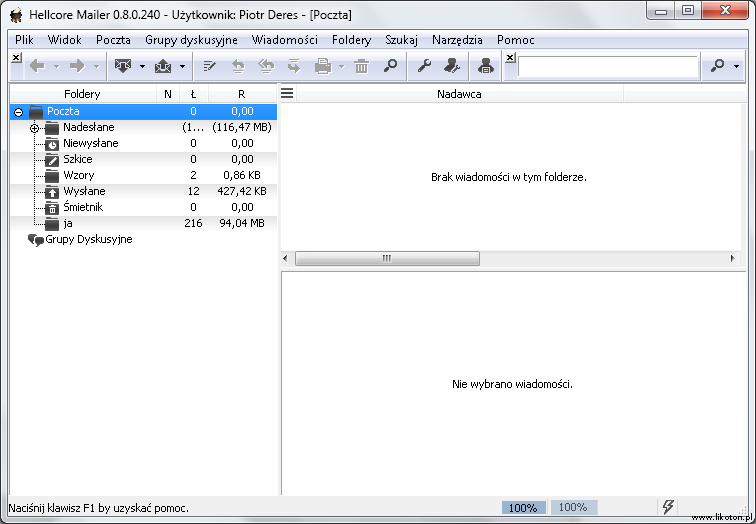
Task: Open the Plik menu
Action: [24, 40]
